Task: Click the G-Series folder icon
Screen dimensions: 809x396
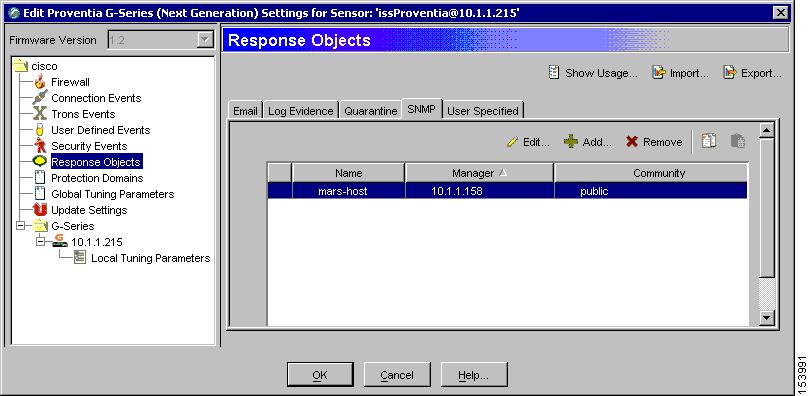Action: pos(40,225)
